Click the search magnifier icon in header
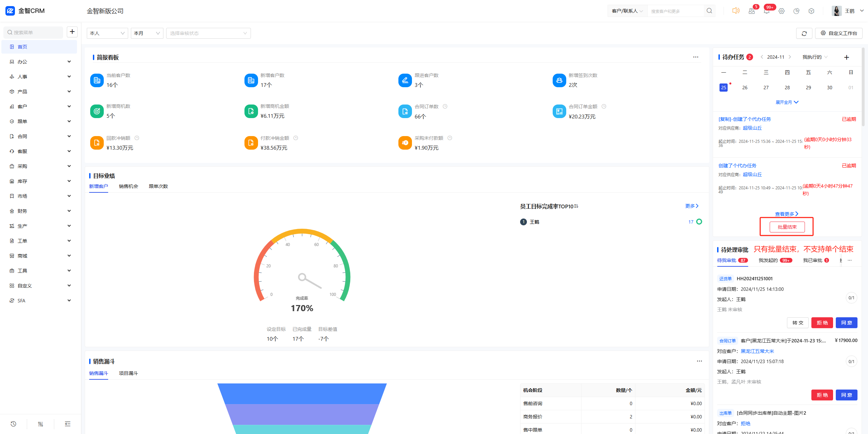 [x=709, y=11]
